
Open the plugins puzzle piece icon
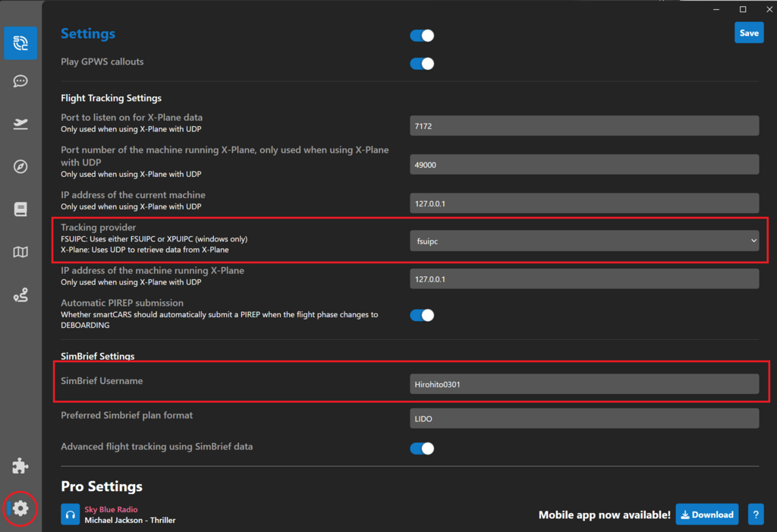20,465
